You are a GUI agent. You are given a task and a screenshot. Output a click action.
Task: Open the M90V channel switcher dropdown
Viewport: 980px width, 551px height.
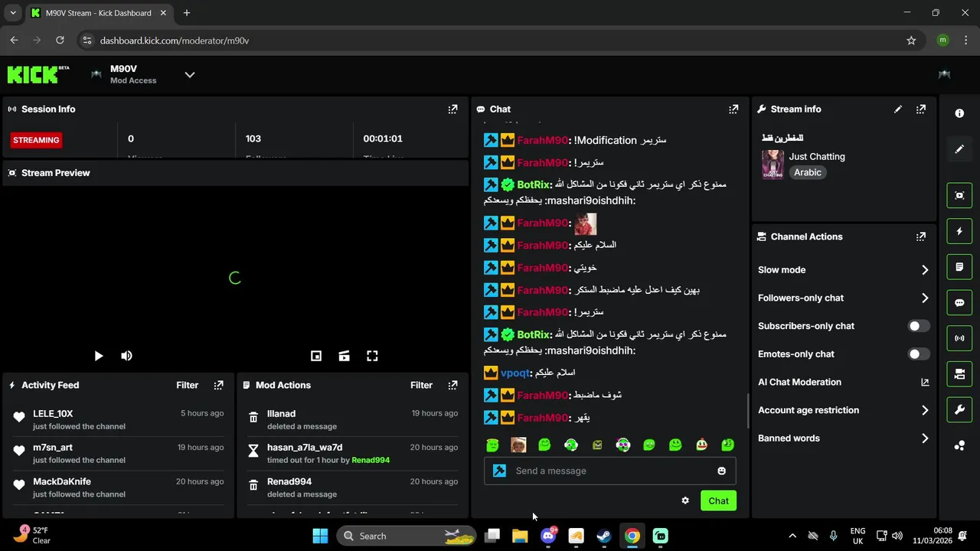click(190, 75)
